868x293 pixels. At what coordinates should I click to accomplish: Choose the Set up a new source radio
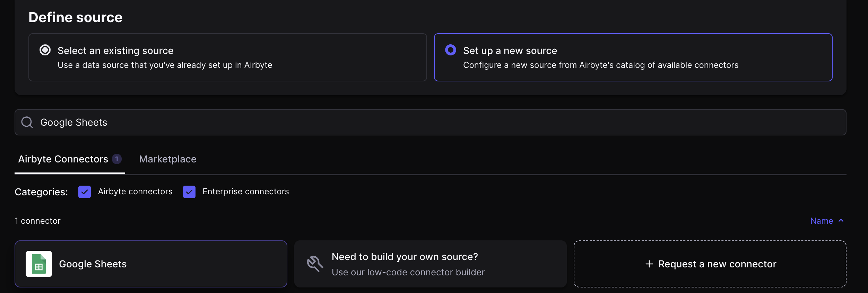(x=450, y=50)
